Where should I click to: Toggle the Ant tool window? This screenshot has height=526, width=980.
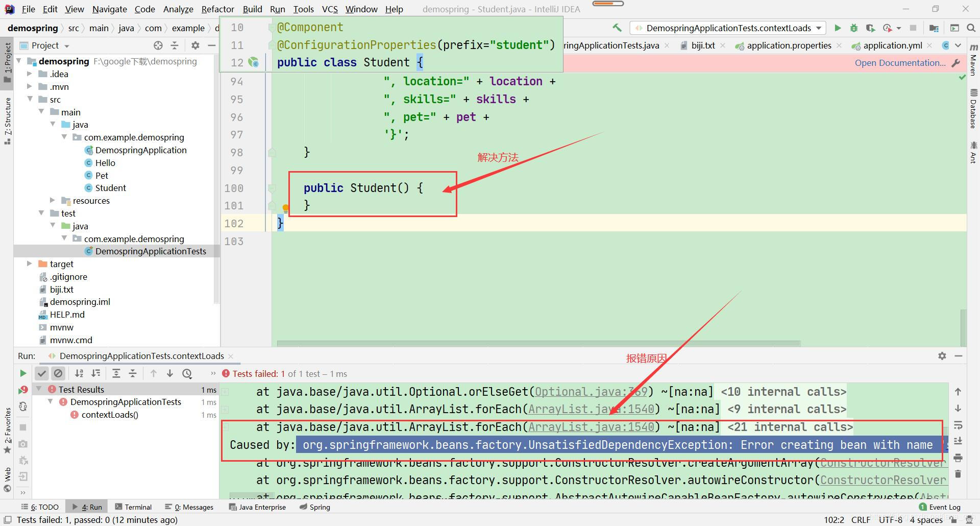(973, 153)
